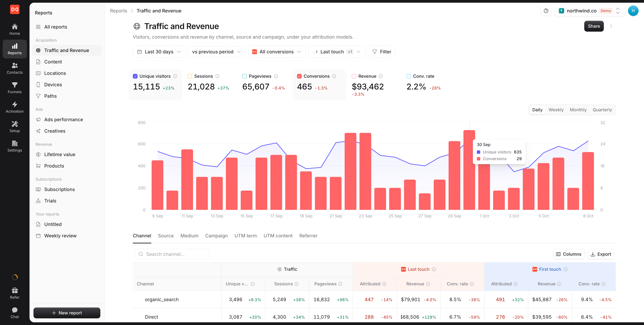The width and height of the screenshot is (644, 325).
Task: Enable the Conv. rate metric checkbox
Action: pos(409,76)
